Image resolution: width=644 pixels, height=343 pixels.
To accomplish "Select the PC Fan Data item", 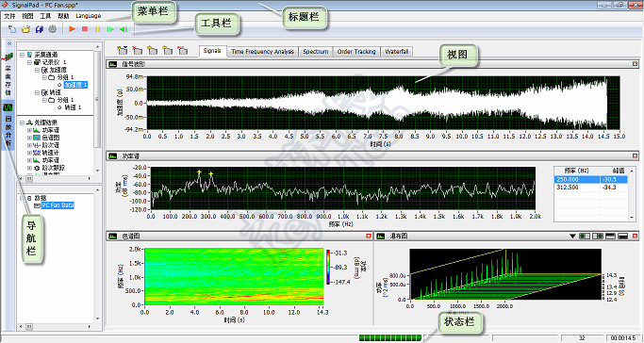I will tap(58, 205).
